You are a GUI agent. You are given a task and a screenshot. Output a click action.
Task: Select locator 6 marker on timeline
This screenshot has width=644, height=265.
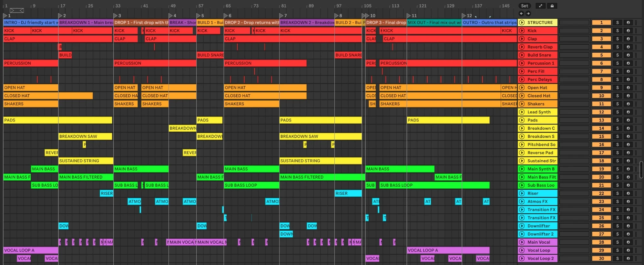coord(226,16)
